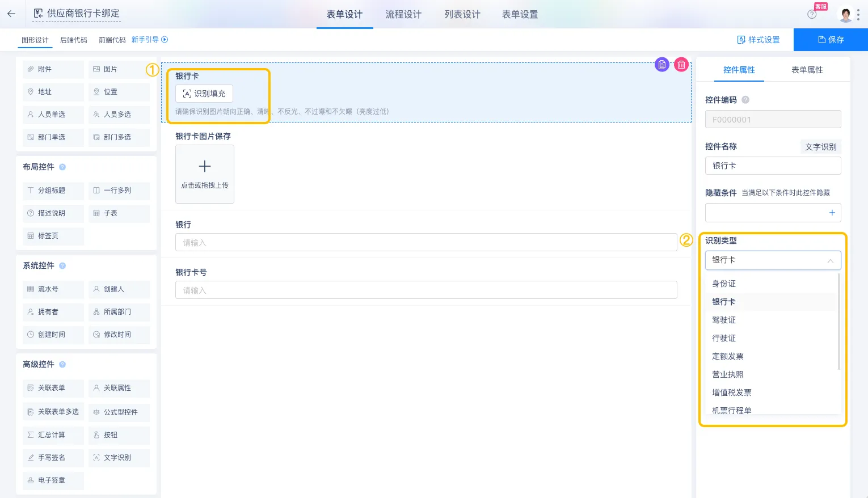Select the 部门单选 control
This screenshot has height=498, width=868.
pos(53,137)
